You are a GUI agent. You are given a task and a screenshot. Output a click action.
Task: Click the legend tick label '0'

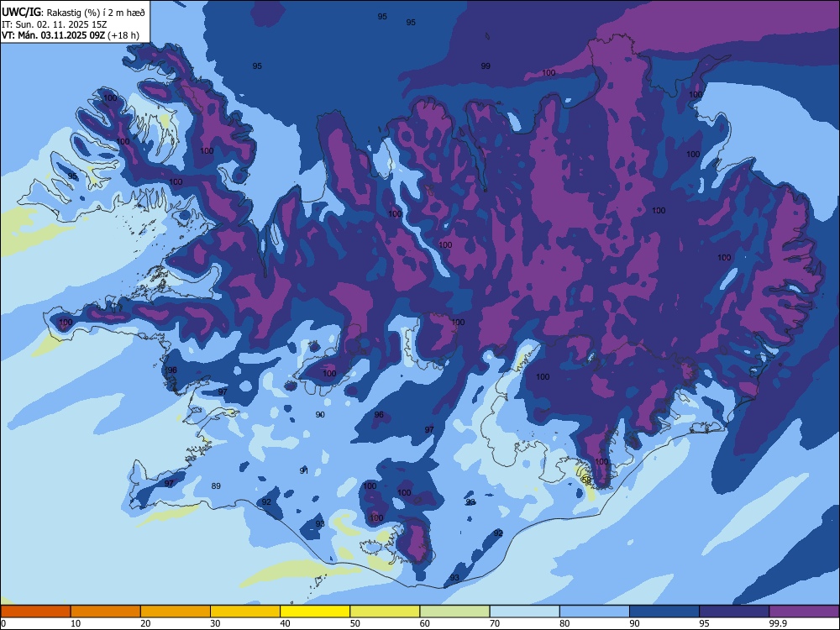pos(3,623)
